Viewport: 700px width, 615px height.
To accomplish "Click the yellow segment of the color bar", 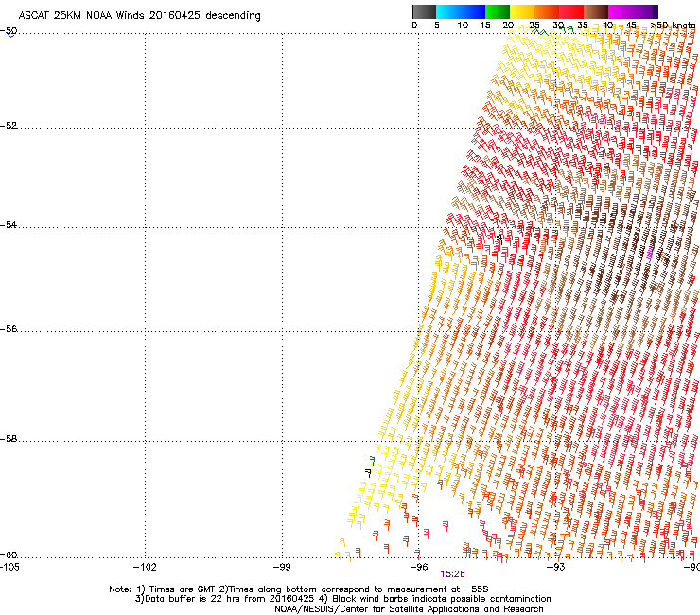I will tap(522, 11).
